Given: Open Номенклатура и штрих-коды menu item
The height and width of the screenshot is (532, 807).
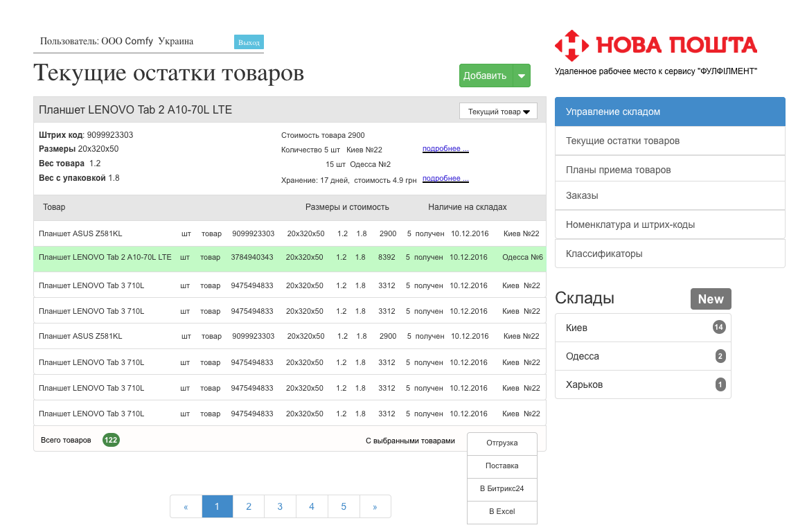Looking at the screenshot, I should click(x=670, y=225).
